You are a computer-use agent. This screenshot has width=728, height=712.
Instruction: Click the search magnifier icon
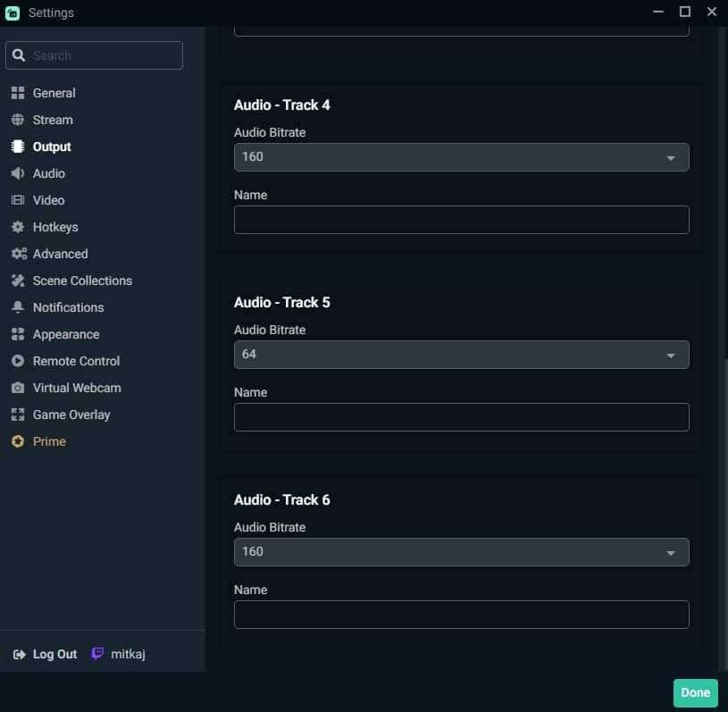pyautogui.click(x=19, y=55)
